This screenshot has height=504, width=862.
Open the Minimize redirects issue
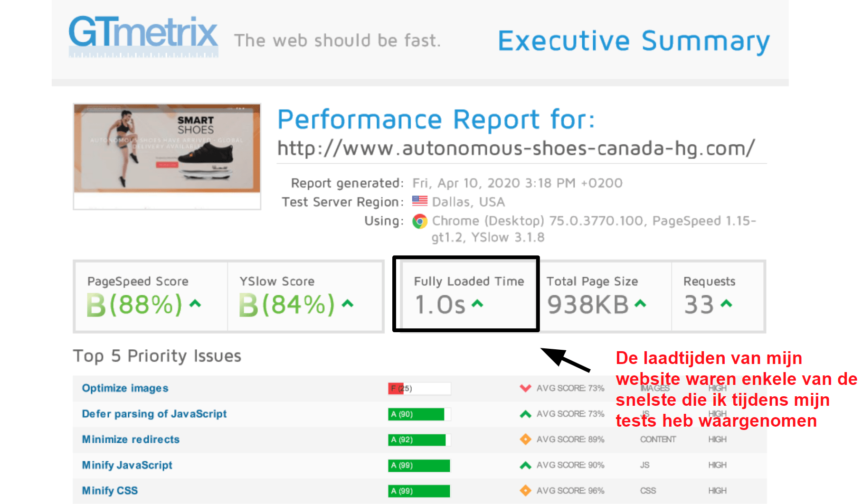point(131,439)
